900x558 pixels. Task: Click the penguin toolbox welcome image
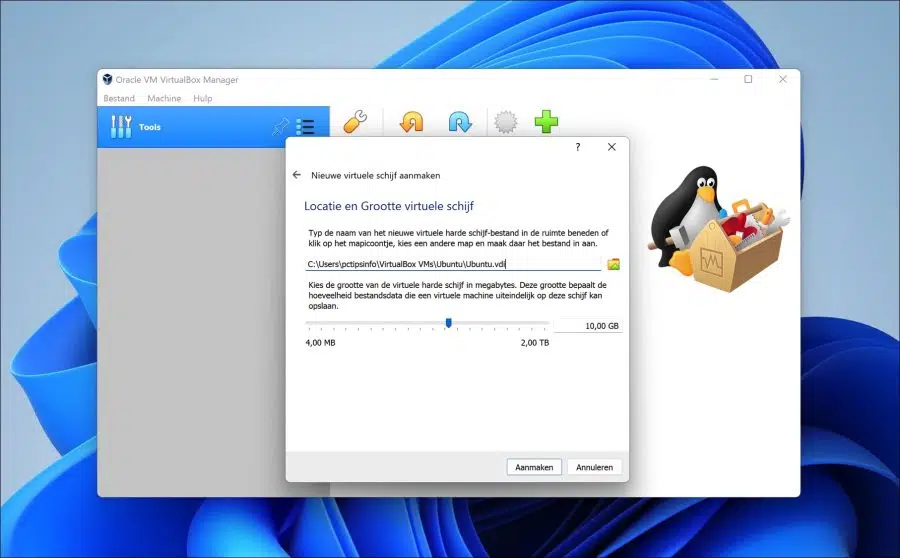coord(718,228)
